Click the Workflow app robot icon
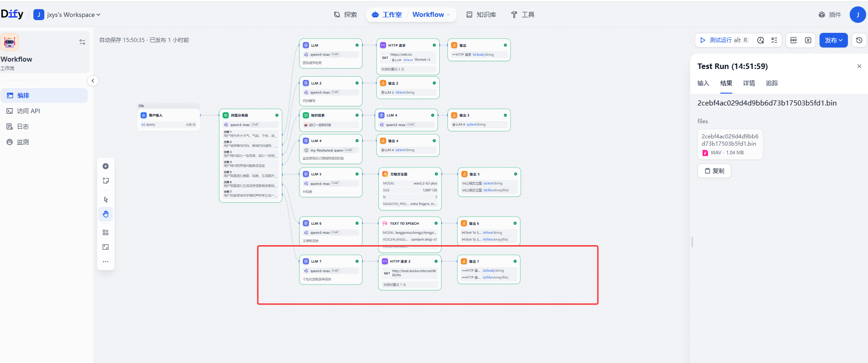The image size is (868, 363). point(10,42)
